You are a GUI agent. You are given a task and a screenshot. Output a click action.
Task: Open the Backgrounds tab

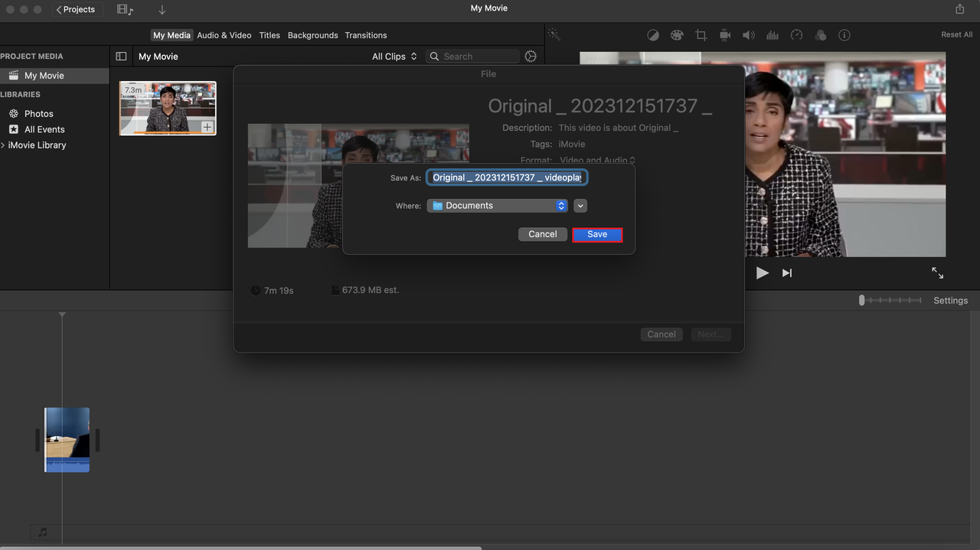pos(312,35)
